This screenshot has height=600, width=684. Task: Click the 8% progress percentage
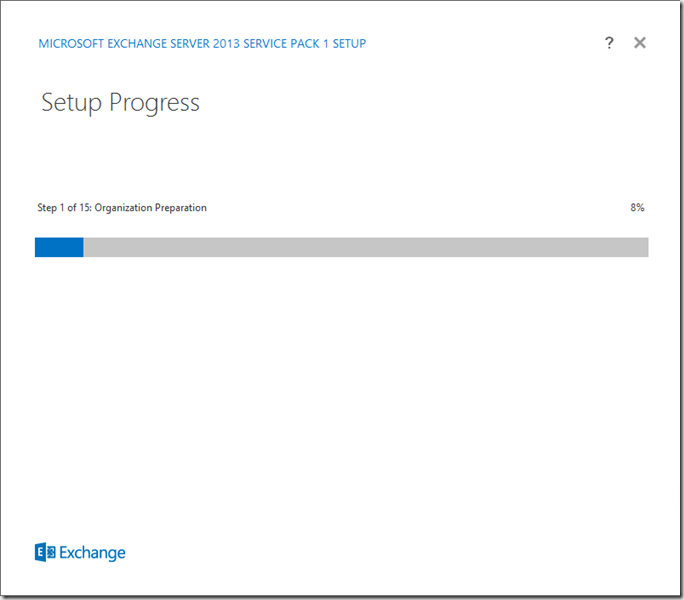pos(637,208)
